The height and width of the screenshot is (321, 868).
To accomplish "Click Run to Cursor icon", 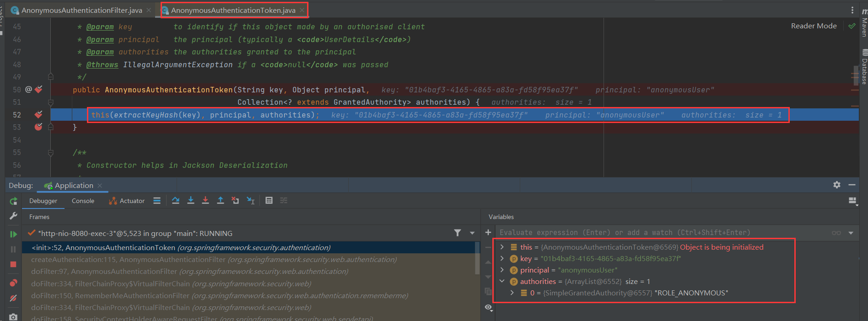I will click(x=250, y=200).
